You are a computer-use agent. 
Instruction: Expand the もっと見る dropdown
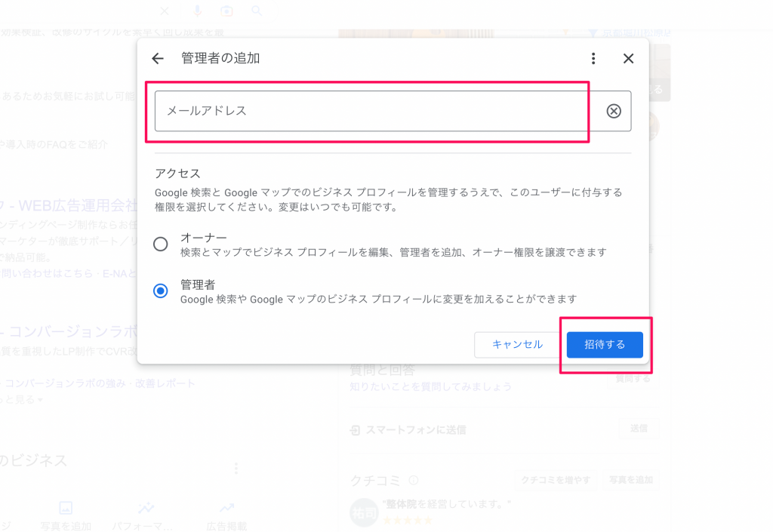(23, 398)
